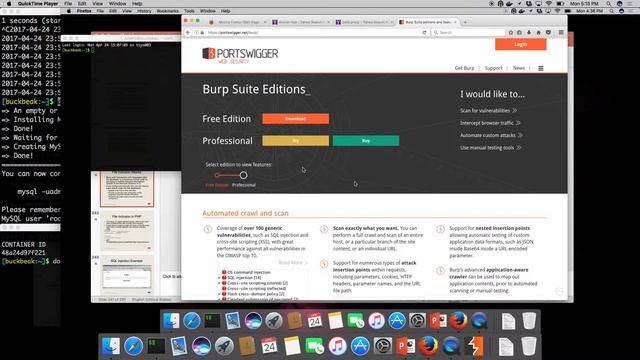This screenshot has height=360, width=640.
Task: Open Firefox hamburger menu in toolbar
Action: [561, 33]
